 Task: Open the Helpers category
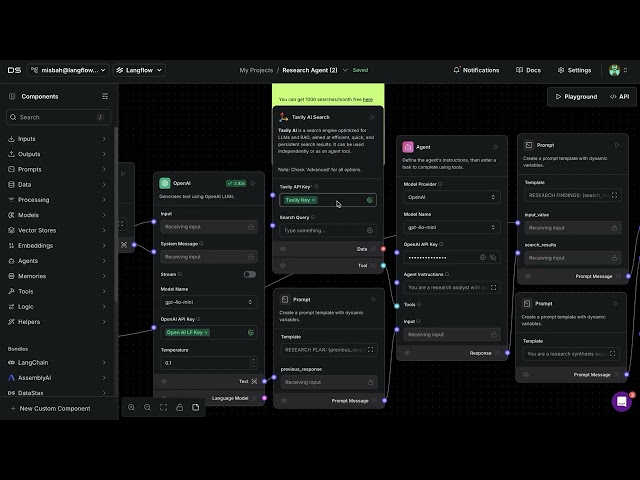(x=57, y=322)
